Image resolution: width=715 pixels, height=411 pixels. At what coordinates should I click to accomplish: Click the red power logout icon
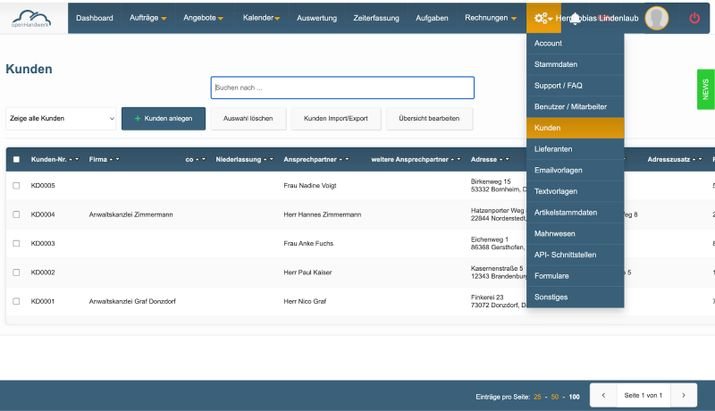pyautogui.click(x=694, y=18)
